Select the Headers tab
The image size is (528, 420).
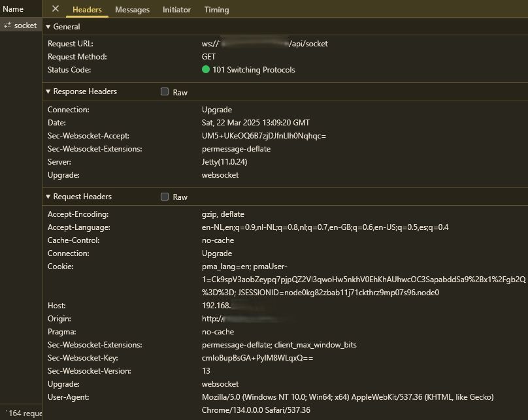coord(87,10)
